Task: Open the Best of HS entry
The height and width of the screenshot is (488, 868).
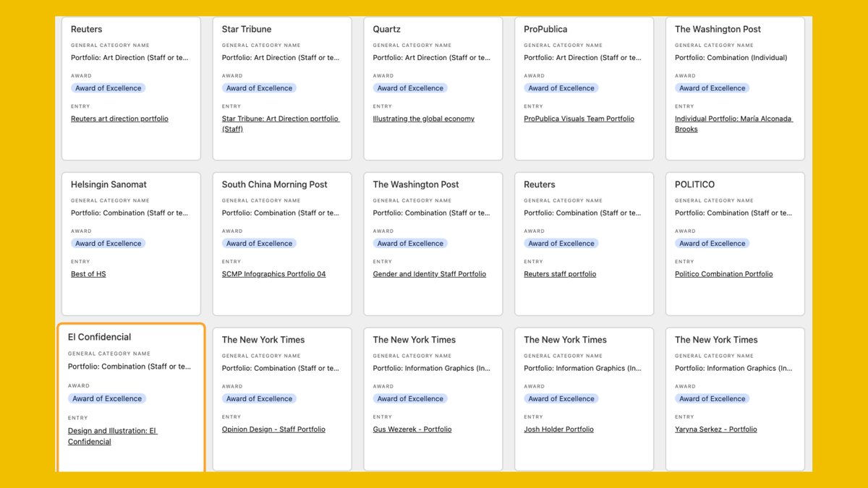Action: (x=88, y=274)
